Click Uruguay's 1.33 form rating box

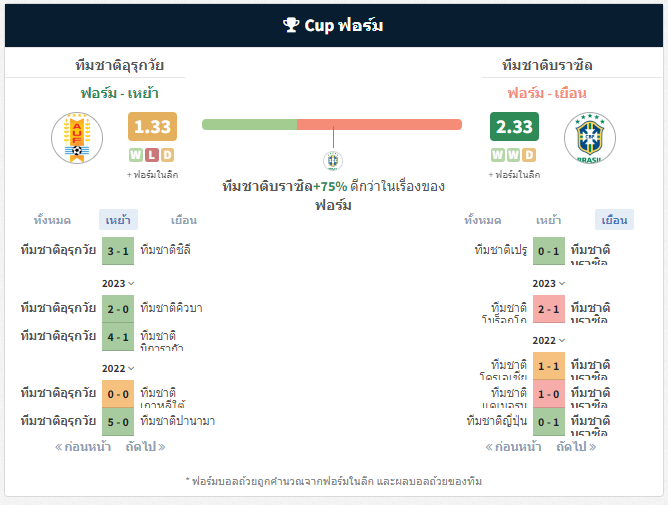point(153,127)
